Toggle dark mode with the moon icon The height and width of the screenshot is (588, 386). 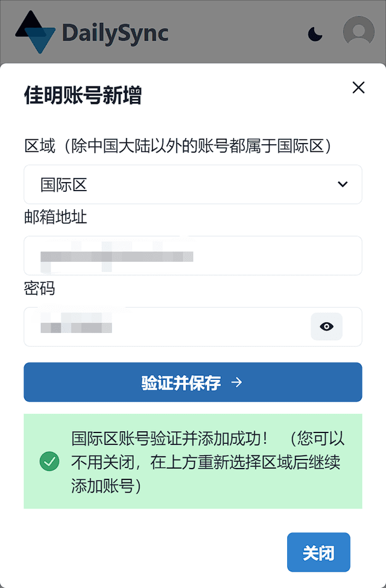[315, 34]
